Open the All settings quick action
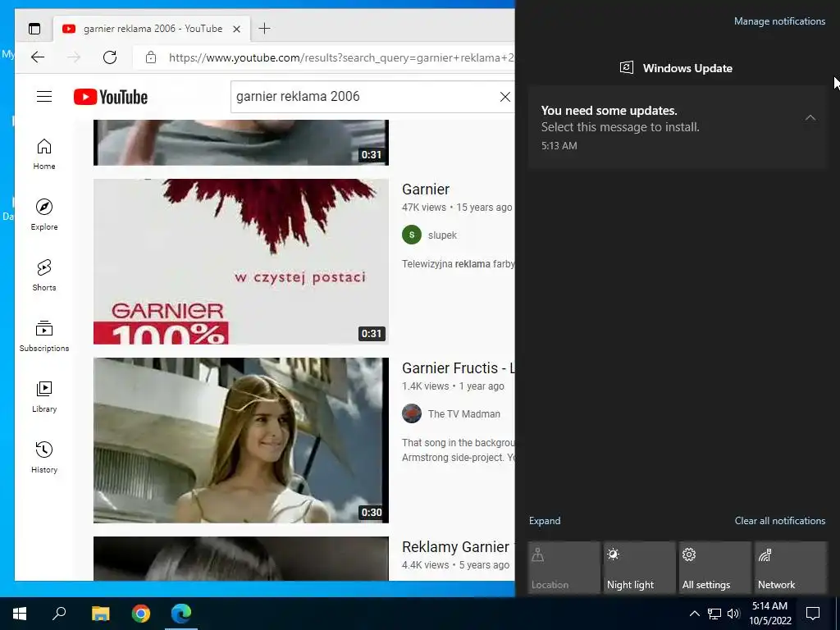Screen dimensions: 840x630 [714, 568]
